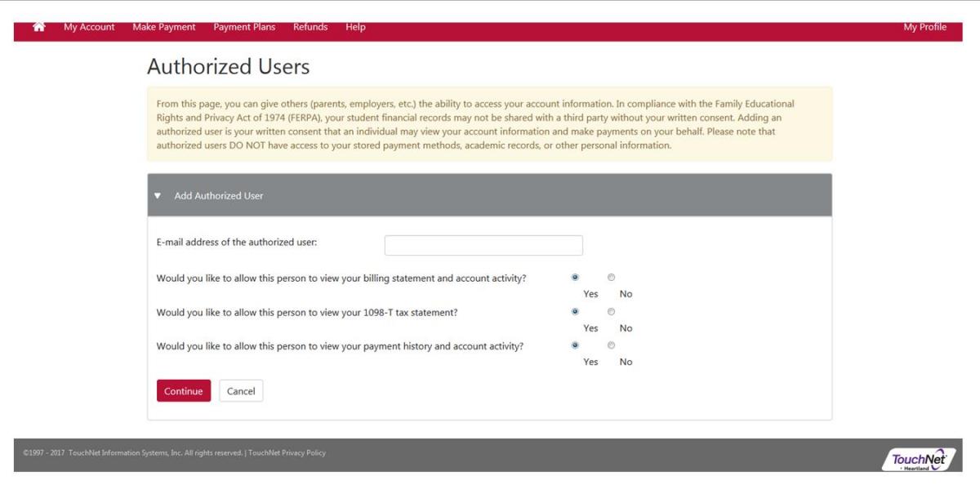Select Yes for viewing payment history
Viewport: 980px width, 490px height.
pyautogui.click(x=576, y=345)
